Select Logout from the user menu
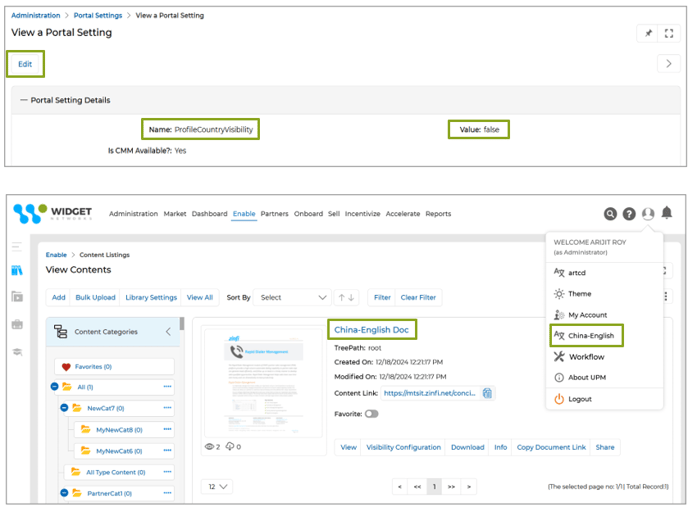The height and width of the screenshot is (507, 688). click(579, 399)
